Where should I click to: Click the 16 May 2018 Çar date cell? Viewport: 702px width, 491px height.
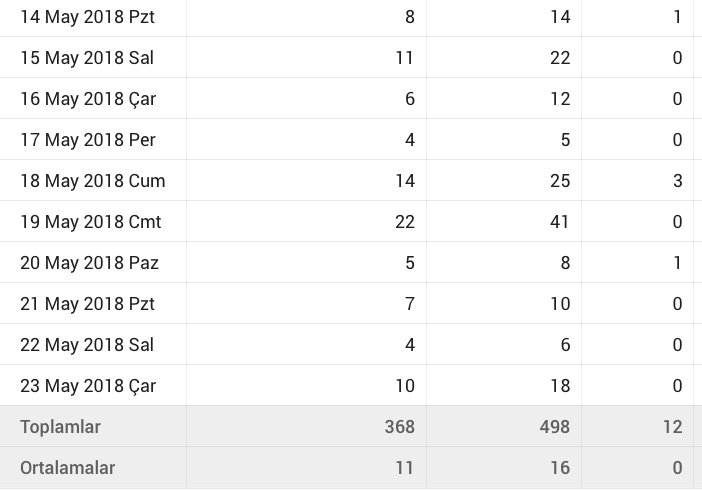pyautogui.click(x=88, y=99)
